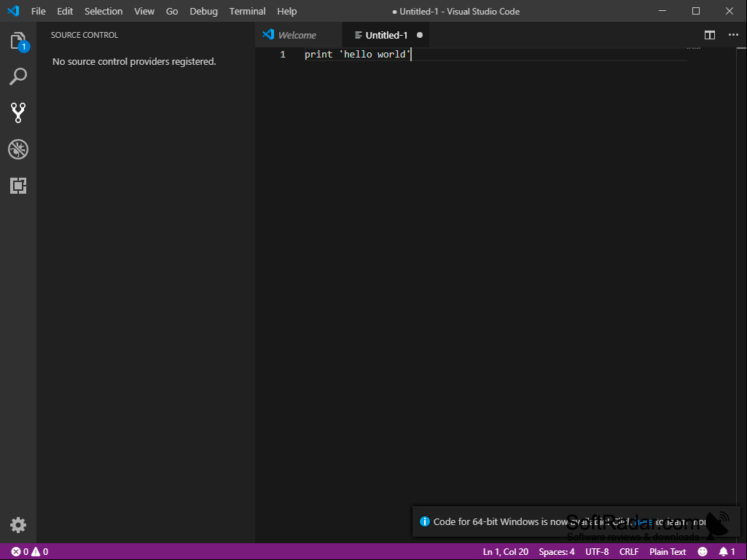Viewport: 747px width, 560px height.
Task: Switch to the Welcome tab
Action: click(298, 35)
